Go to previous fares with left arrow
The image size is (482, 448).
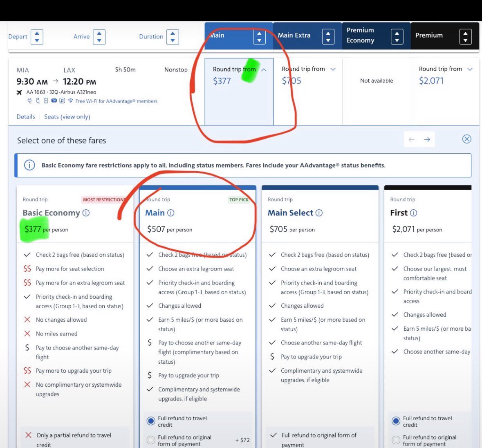pyautogui.click(x=412, y=139)
